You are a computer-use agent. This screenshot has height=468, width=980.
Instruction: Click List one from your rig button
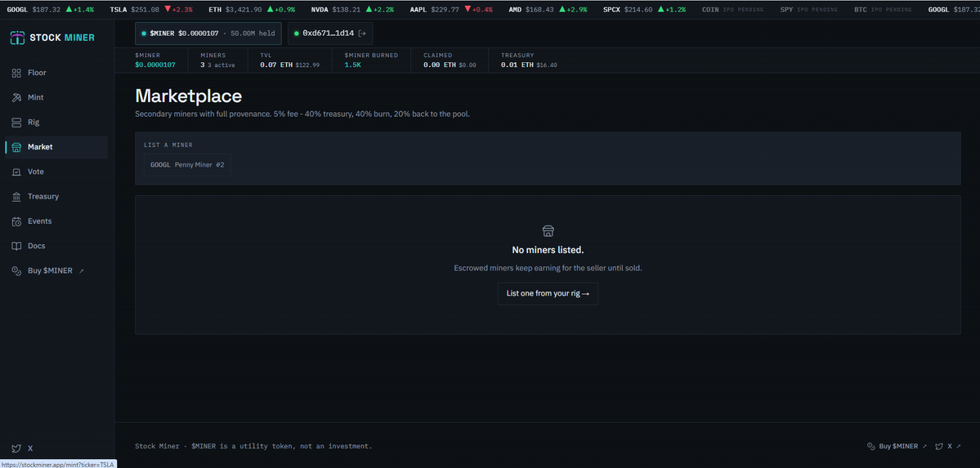click(548, 294)
